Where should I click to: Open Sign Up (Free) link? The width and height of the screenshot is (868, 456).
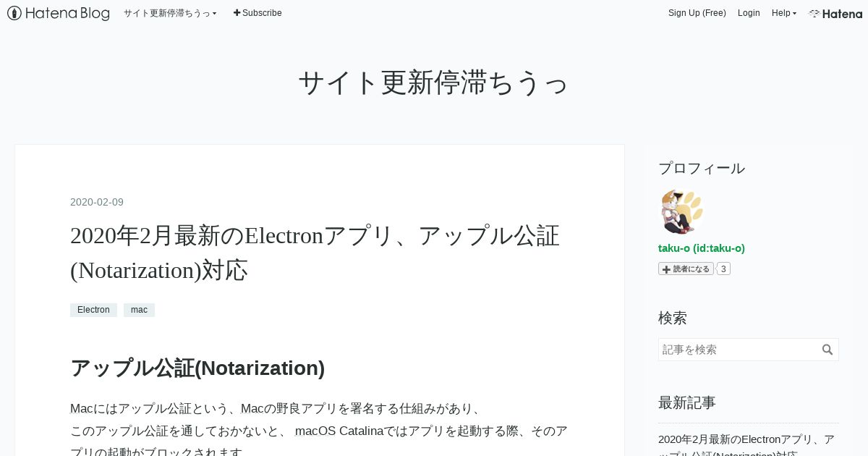697,13
